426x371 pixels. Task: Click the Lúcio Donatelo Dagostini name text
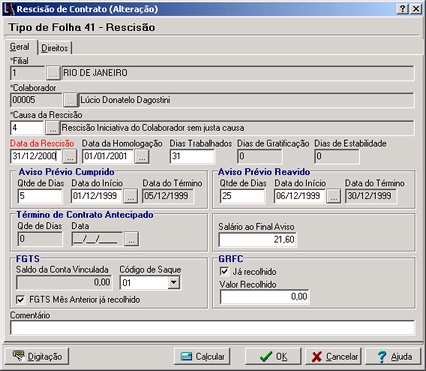point(125,100)
